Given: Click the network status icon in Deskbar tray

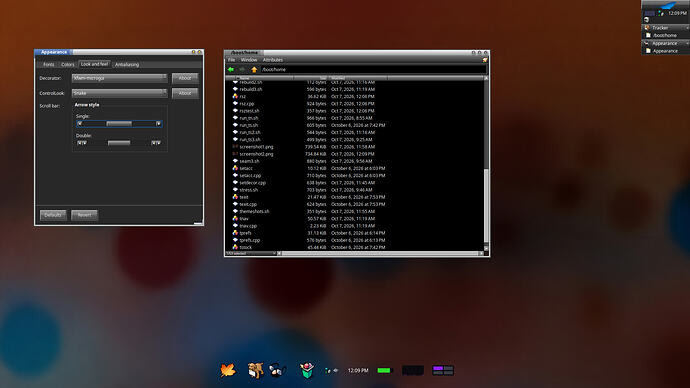Looking at the screenshot, I should pos(661,14).
